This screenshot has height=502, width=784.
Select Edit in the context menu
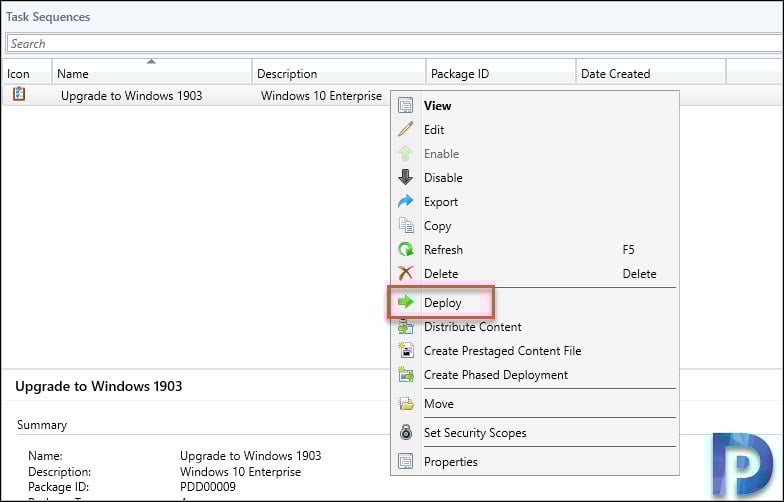534,130
